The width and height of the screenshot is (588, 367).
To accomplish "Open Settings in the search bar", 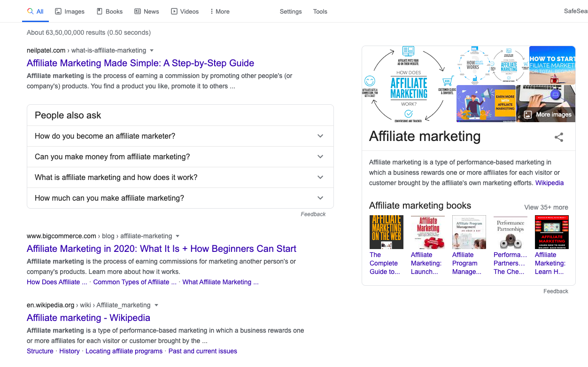I will click(290, 11).
